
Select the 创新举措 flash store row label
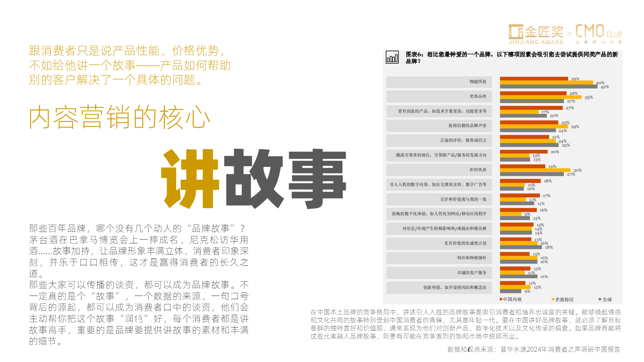(x=439, y=288)
